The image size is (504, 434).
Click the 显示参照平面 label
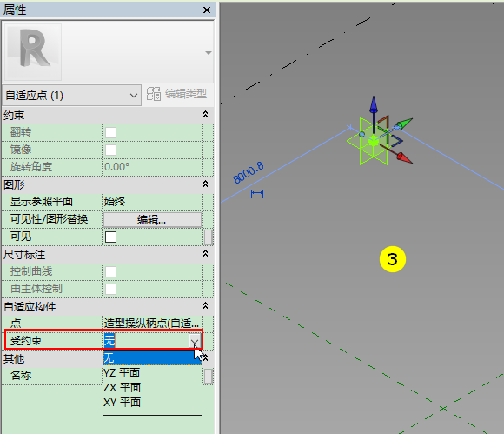point(42,202)
